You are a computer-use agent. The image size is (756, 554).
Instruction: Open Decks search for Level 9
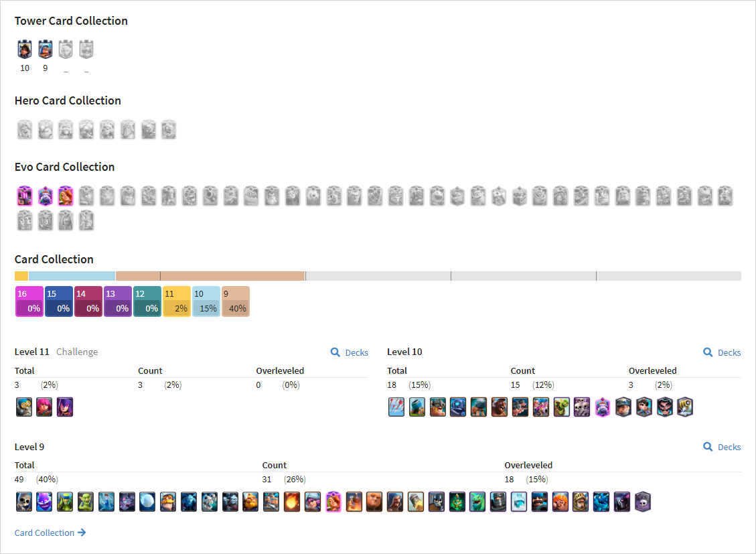coord(722,447)
